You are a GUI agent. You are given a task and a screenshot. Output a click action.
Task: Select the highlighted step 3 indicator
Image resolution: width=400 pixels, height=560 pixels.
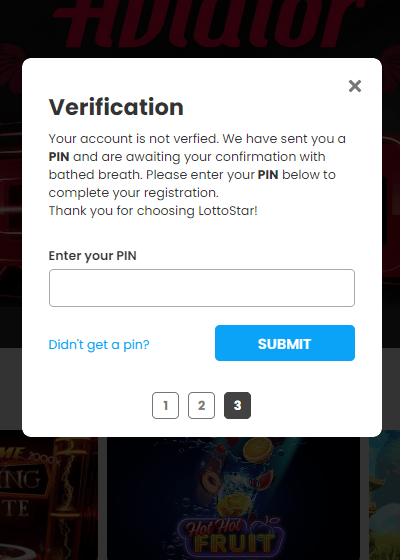coord(238,405)
